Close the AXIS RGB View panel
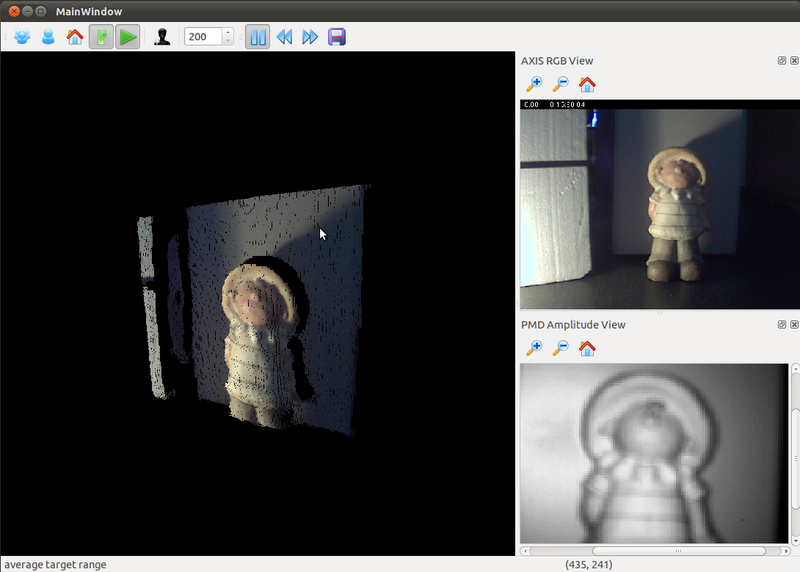Viewport: 800px width, 572px height. (794, 61)
